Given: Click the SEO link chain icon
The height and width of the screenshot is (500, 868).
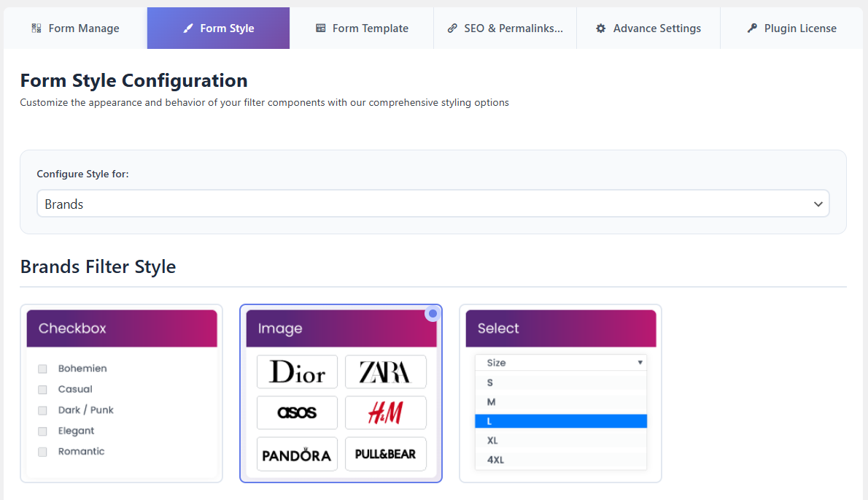Looking at the screenshot, I should click(x=452, y=28).
